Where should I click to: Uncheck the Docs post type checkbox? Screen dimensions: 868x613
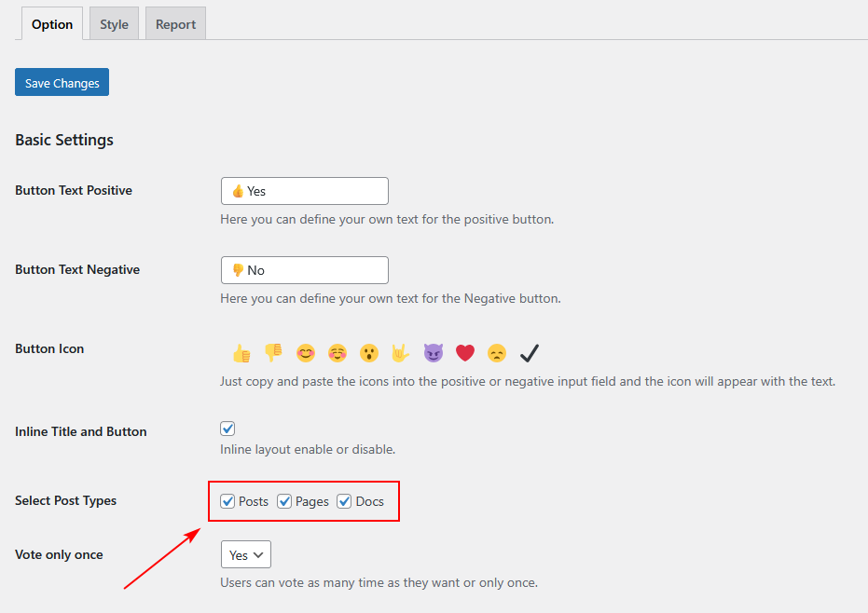pos(345,501)
